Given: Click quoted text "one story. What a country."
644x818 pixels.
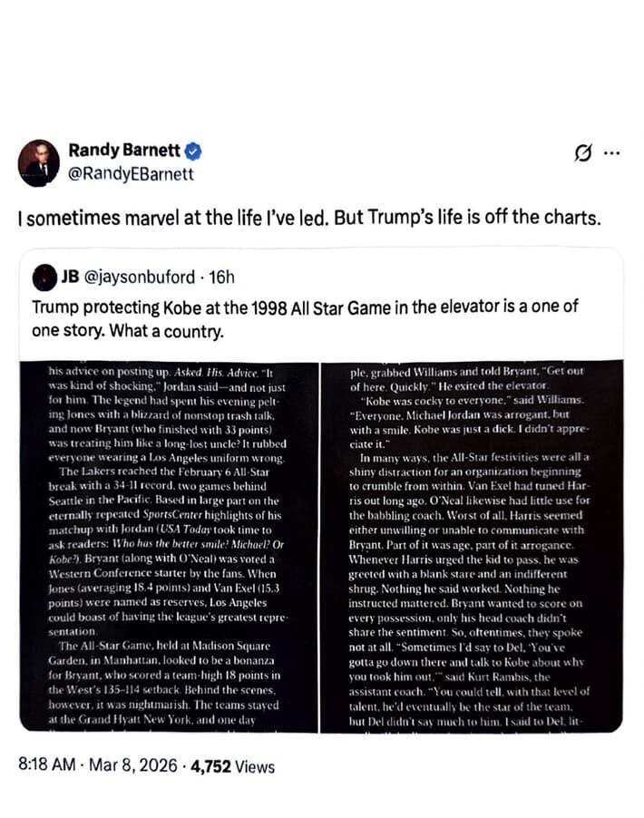Looking at the screenshot, I should pos(128,331).
